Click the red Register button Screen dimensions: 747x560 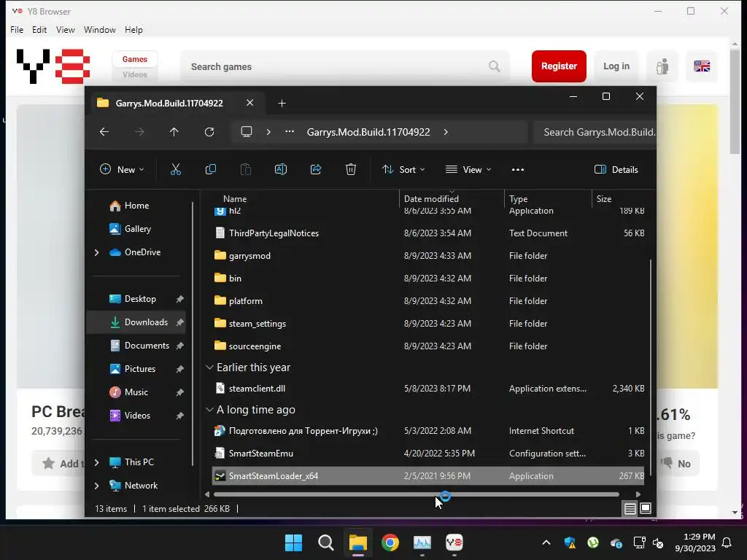point(559,66)
